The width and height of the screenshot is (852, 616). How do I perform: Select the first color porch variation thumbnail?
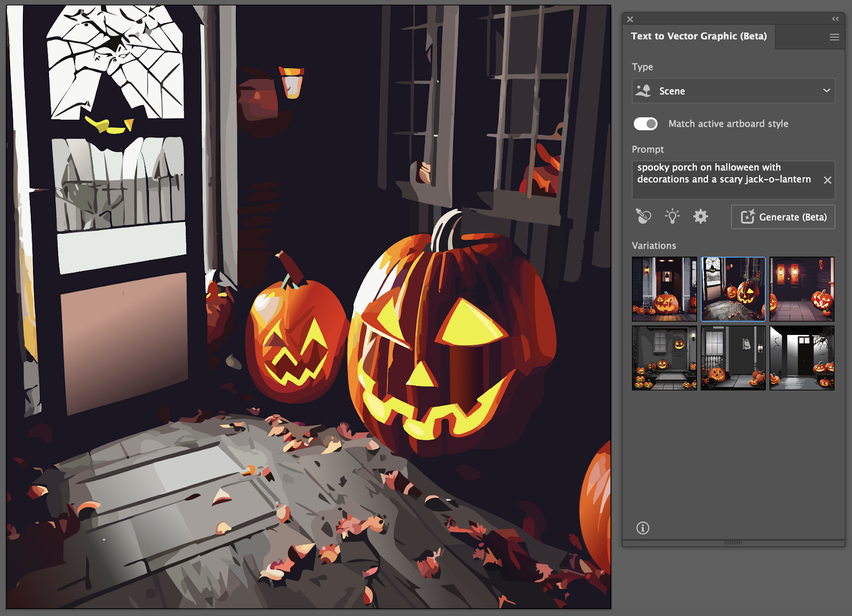(x=664, y=289)
